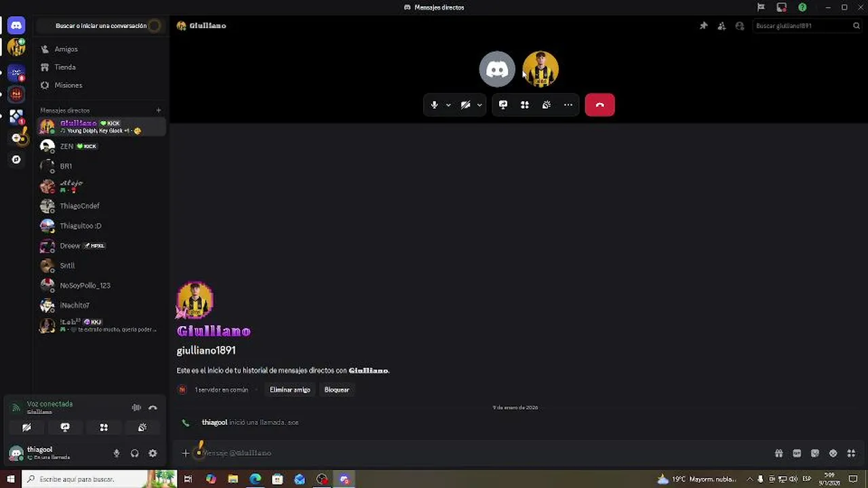Open the sticker picker icon
Screen dimensions: 868x488
(815, 453)
